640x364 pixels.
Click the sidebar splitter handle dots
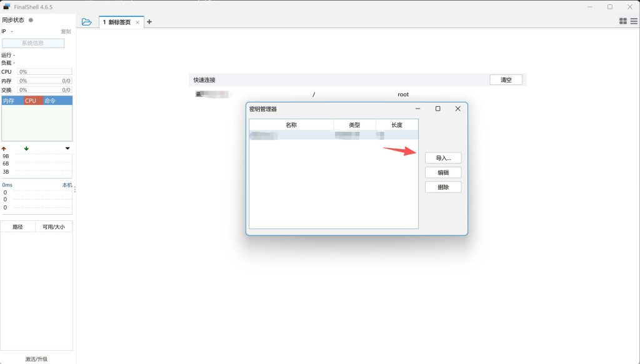(75, 189)
